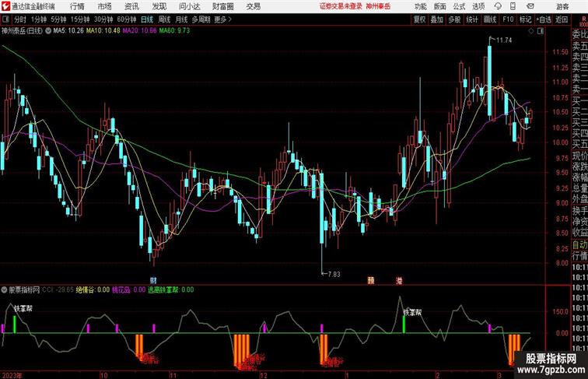Viewport: 588px width, 379px height.
Task: Click the 桃花岛 0.00 indicator value
Action: [128, 290]
